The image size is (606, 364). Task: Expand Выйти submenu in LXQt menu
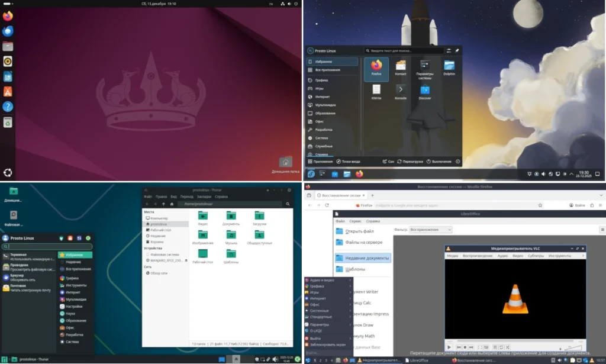pos(328,339)
